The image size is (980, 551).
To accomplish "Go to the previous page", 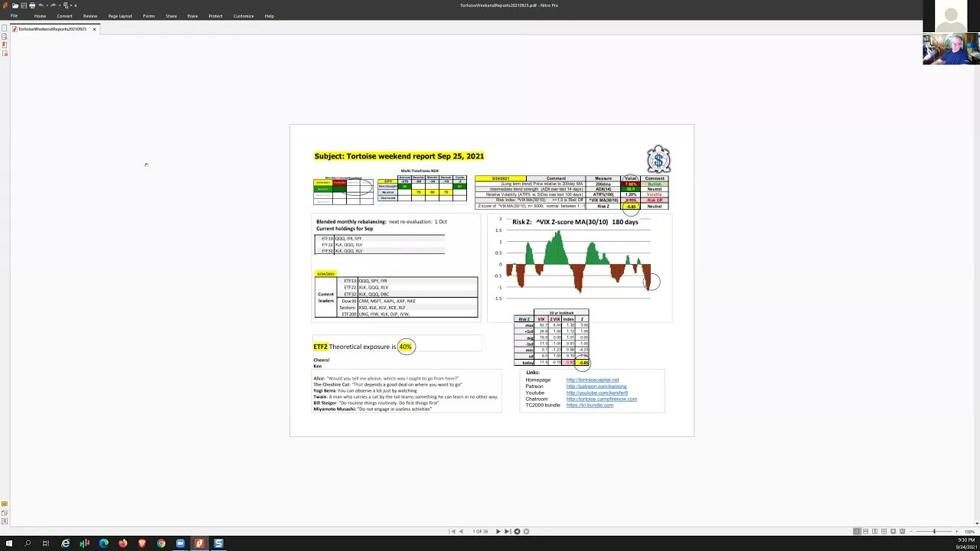I will [x=461, y=531].
